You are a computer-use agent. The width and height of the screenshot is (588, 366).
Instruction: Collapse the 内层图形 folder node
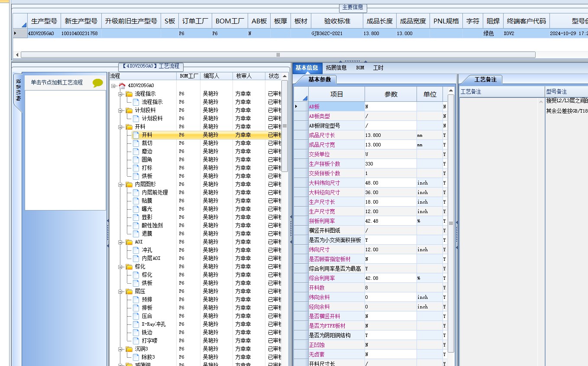[120, 185]
